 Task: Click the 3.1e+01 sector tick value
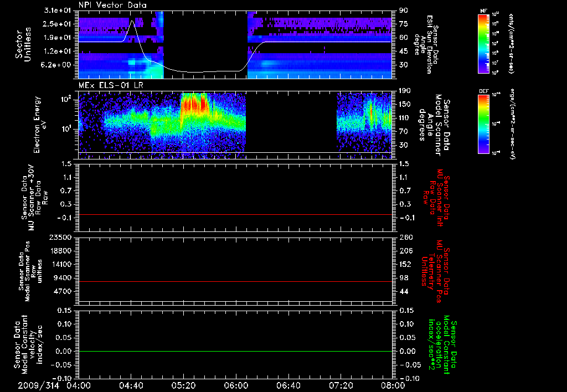58,10
